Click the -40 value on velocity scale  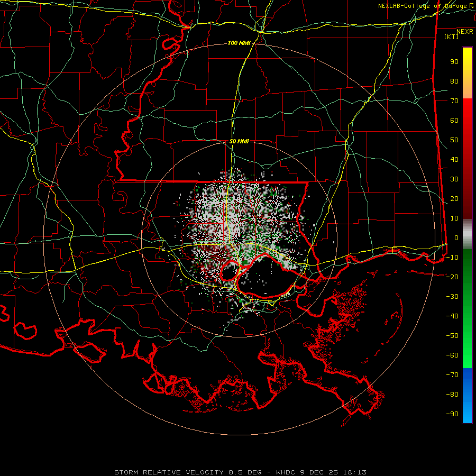click(452, 316)
